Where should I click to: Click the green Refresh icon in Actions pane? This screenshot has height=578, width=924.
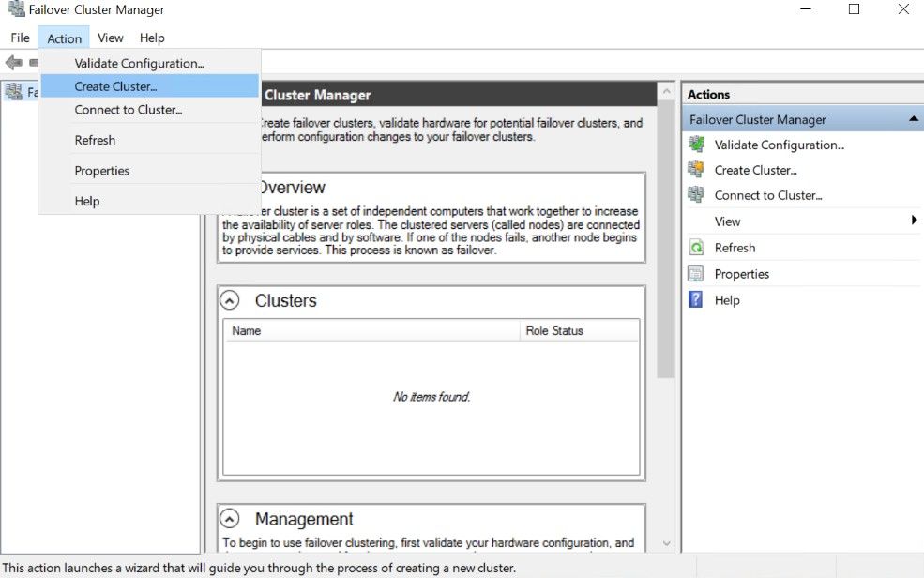[x=696, y=248]
